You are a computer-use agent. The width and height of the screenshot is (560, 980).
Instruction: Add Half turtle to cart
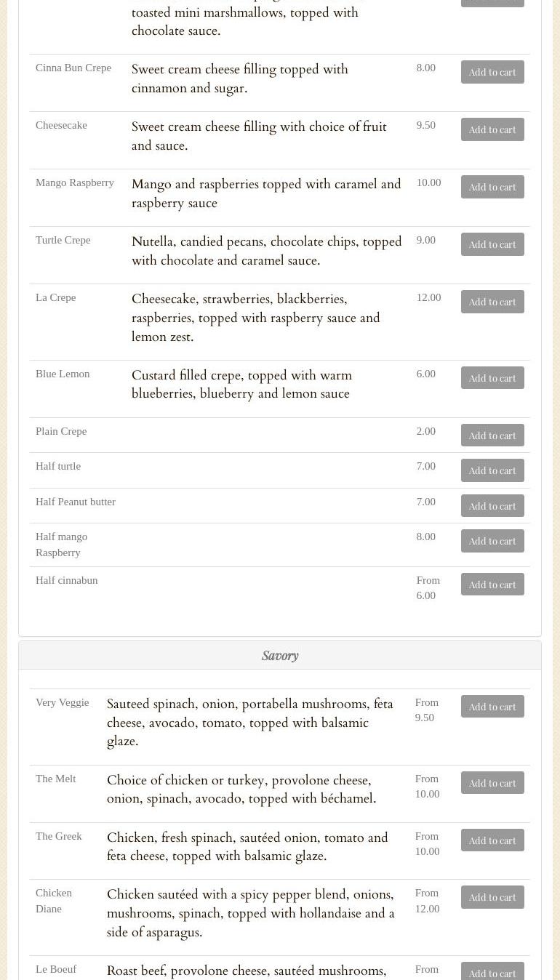pos(492,470)
